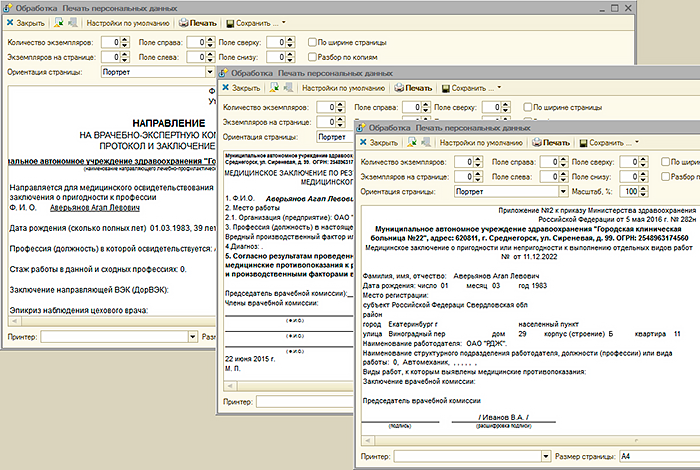This screenshot has height=470, width=700.
Task: Click the floppy disk icon in the back-left window toolbar
Action: [x=230, y=21]
